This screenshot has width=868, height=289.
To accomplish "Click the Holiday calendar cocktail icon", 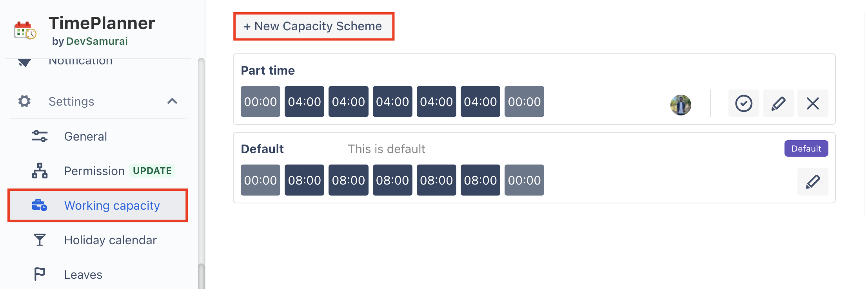I will 40,240.
